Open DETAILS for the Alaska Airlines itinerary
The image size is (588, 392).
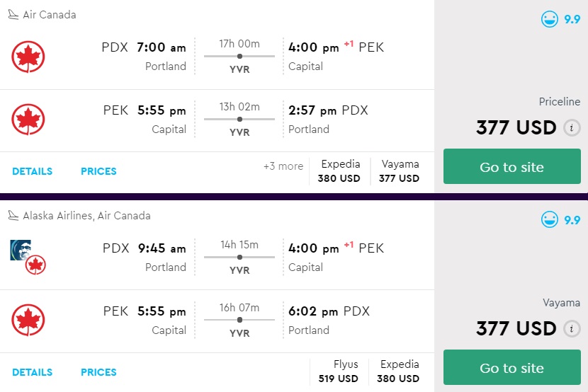(x=32, y=372)
